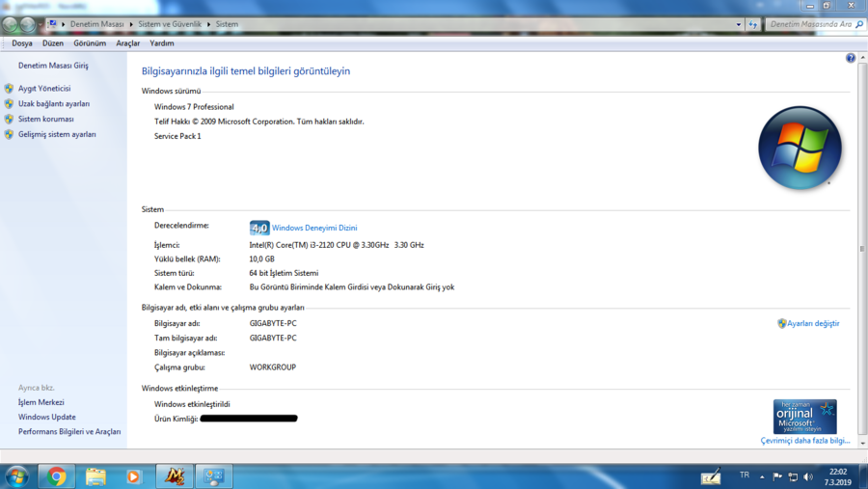Click the Sistem breadcrumb segment
This screenshot has width=868, height=489.
click(x=227, y=24)
